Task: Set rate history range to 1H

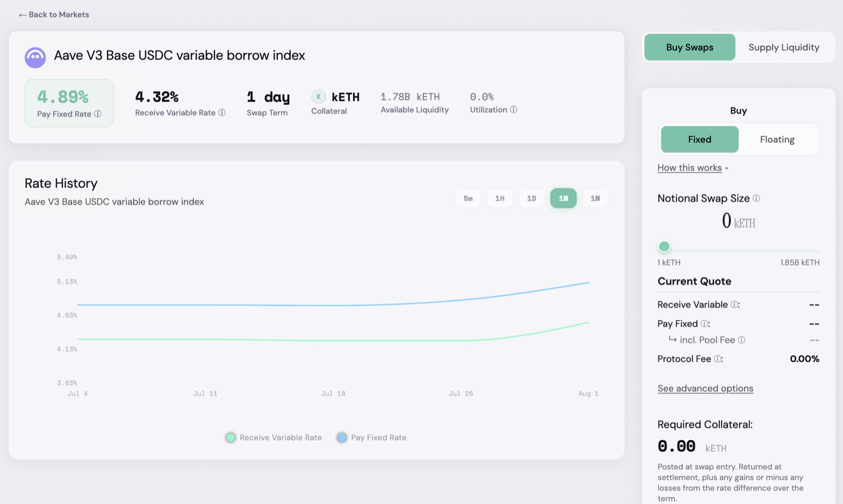Action: (499, 199)
